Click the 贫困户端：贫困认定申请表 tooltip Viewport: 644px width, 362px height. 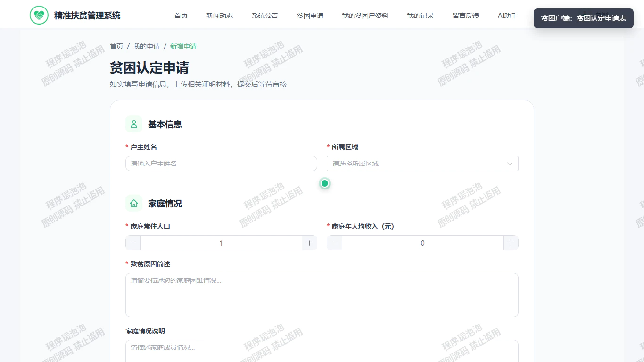[584, 18]
